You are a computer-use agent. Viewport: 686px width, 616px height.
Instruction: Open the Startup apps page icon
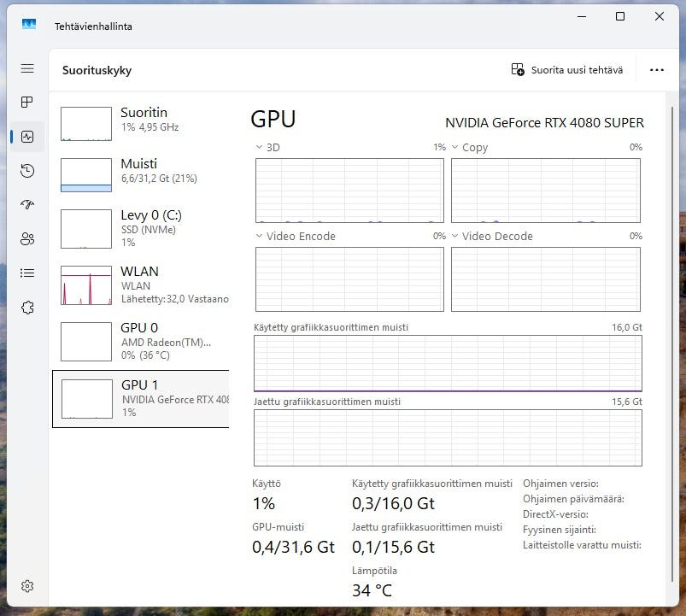(27, 205)
